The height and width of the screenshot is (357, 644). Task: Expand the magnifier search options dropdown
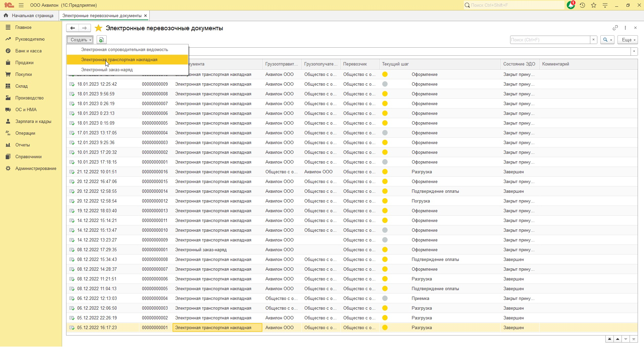(607, 40)
